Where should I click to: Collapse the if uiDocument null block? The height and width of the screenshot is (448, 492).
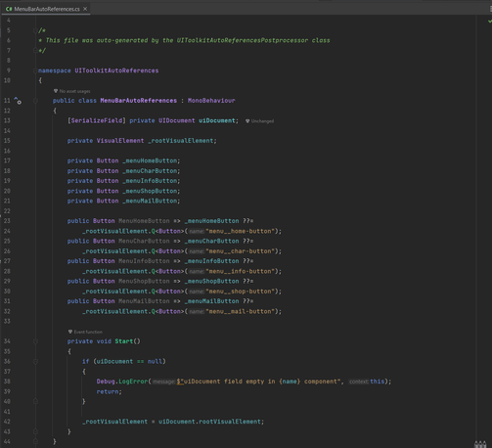click(x=35, y=361)
